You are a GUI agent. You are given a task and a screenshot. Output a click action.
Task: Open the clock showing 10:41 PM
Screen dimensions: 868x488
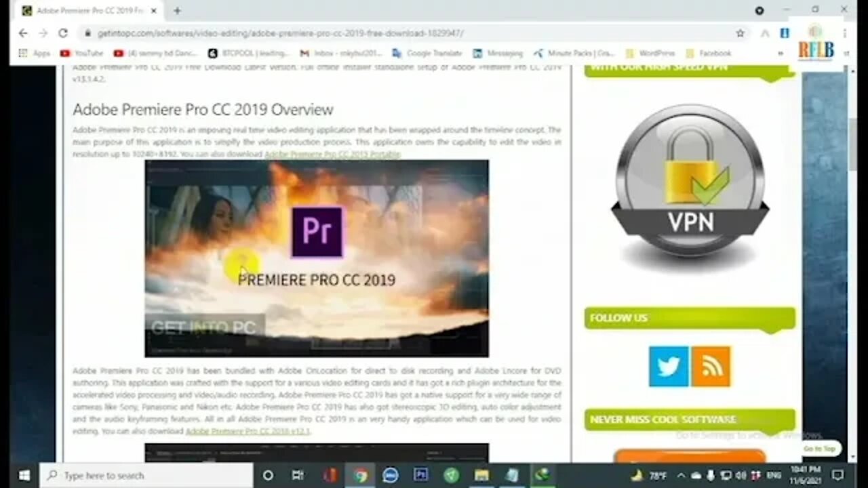805,475
